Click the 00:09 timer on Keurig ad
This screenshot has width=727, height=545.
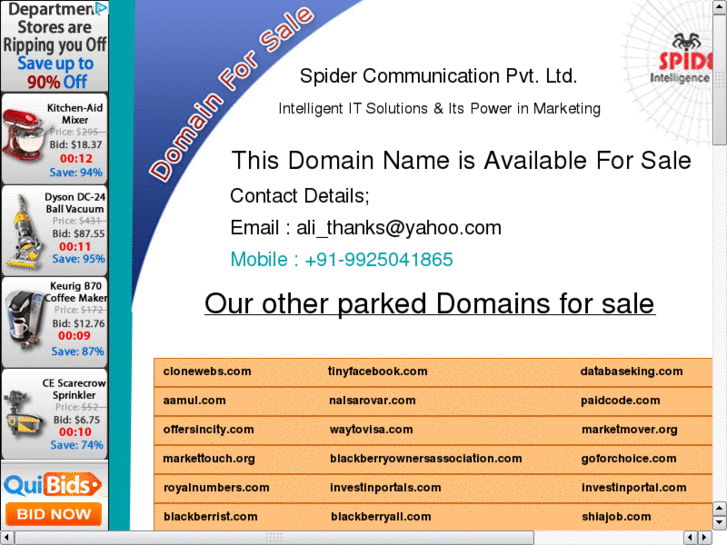tap(74, 336)
